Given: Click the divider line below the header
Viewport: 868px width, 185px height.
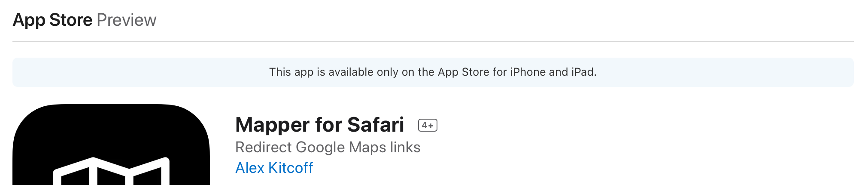Looking at the screenshot, I should 433,42.
